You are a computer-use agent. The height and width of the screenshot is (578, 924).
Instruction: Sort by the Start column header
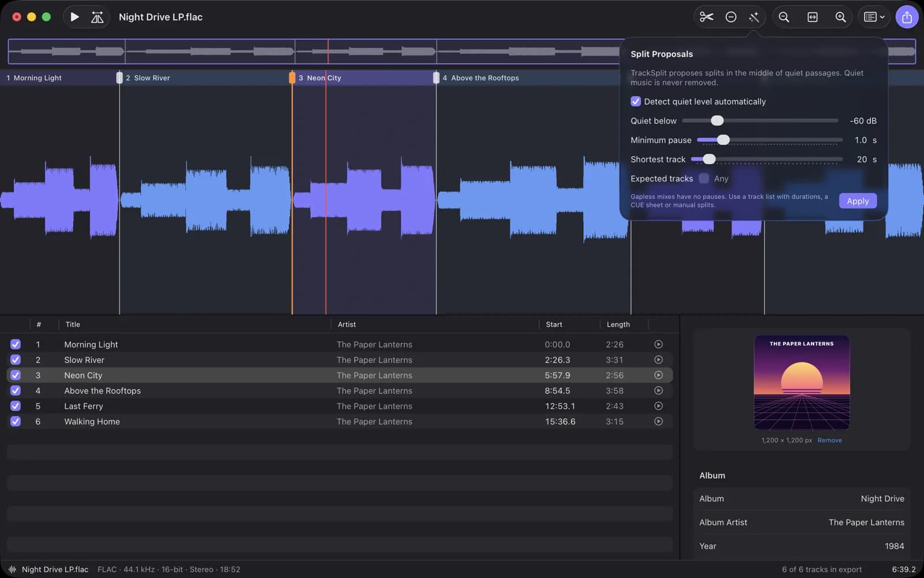pos(554,324)
